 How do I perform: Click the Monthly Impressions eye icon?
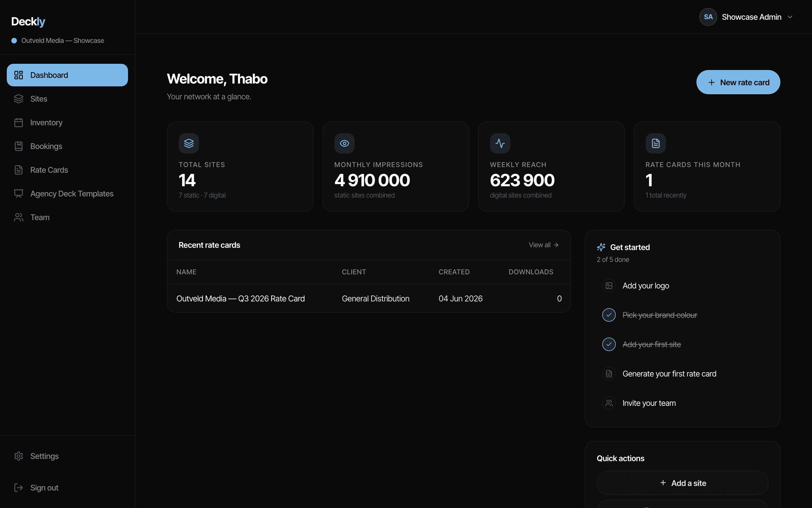(344, 143)
